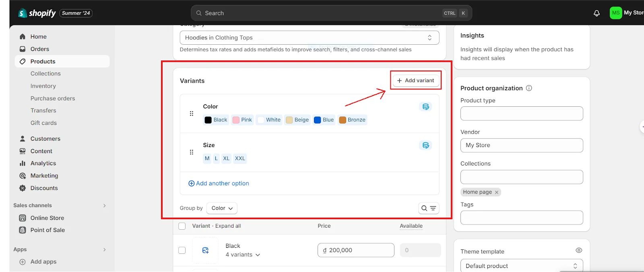The width and height of the screenshot is (644, 272).
Task: Focus the top Search bar
Action: 331,13
